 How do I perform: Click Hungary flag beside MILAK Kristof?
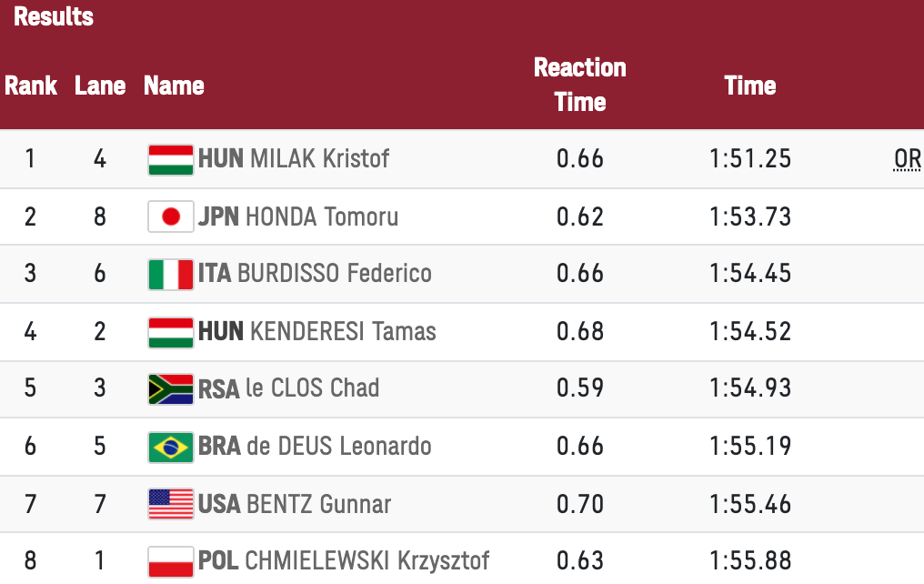pyautogui.click(x=170, y=160)
